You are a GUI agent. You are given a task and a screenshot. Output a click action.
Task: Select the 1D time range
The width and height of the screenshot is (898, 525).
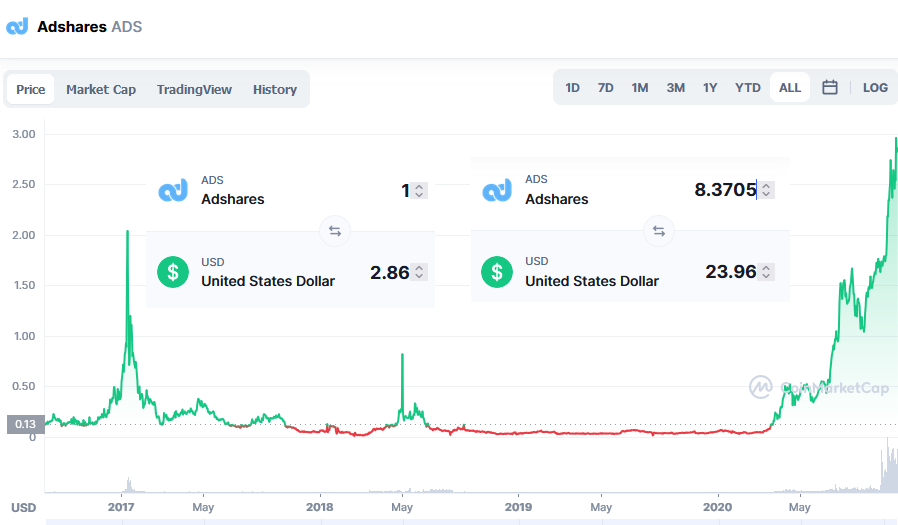coord(572,88)
